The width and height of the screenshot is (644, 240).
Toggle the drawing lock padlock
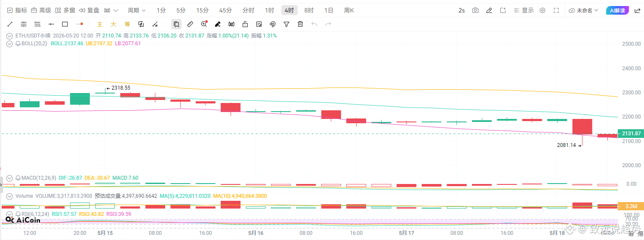point(245,24)
